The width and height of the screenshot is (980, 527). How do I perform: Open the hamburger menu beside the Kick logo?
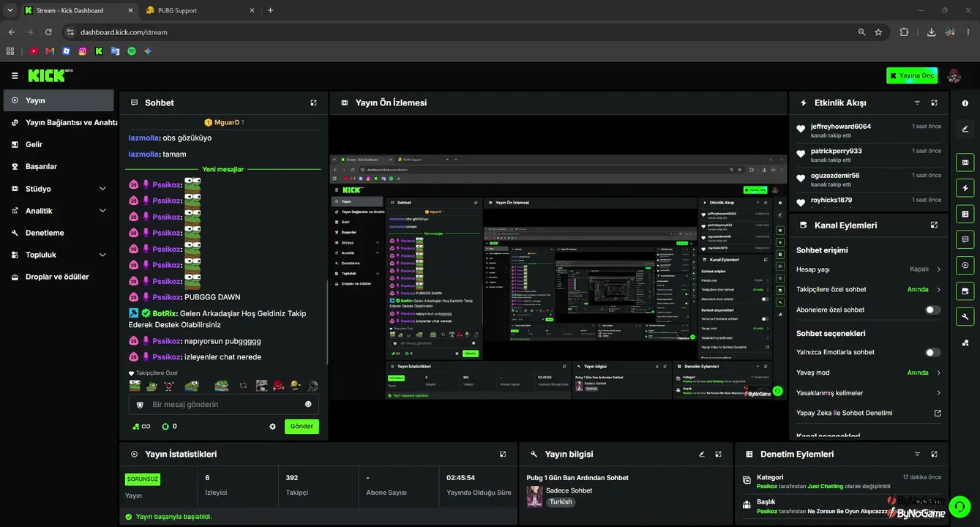(x=15, y=75)
